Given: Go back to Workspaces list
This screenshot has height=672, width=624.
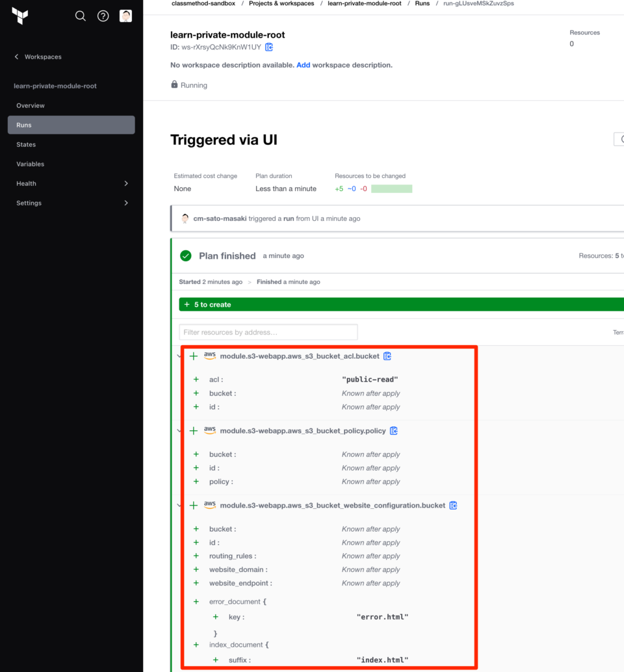Looking at the screenshot, I should click(38, 57).
